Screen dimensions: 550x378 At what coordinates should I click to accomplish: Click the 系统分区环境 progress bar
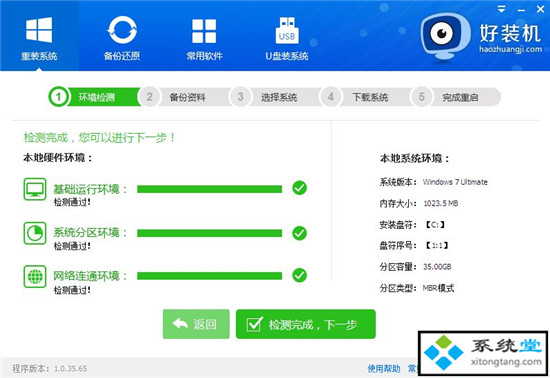(x=209, y=233)
